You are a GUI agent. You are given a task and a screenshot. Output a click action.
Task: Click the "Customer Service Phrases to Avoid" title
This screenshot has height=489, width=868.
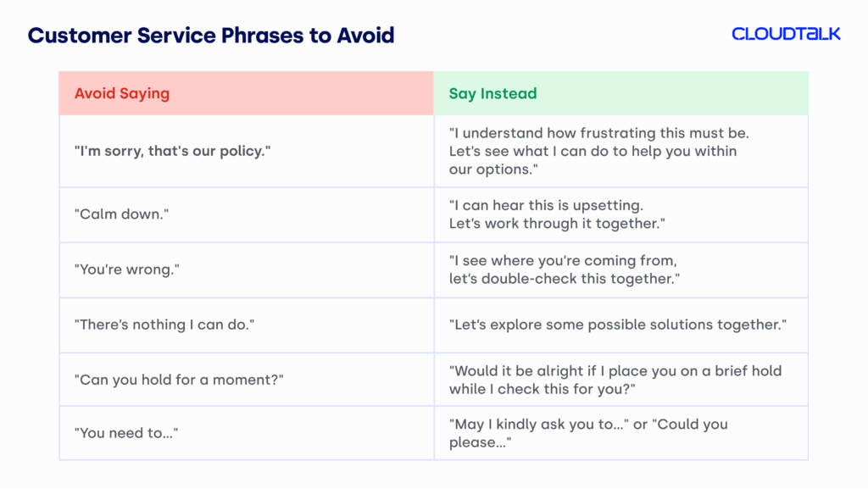(211, 36)
